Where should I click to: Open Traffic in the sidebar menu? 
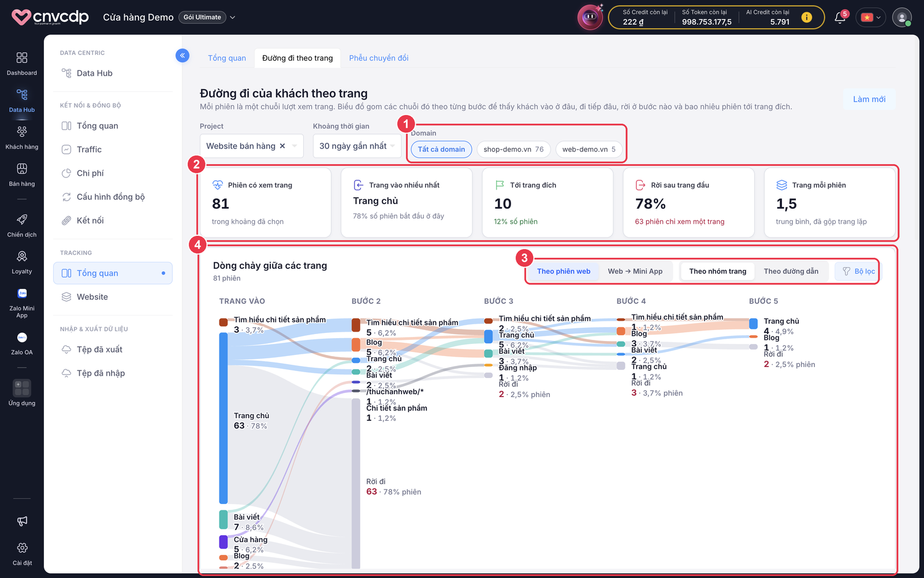[113, 149]
